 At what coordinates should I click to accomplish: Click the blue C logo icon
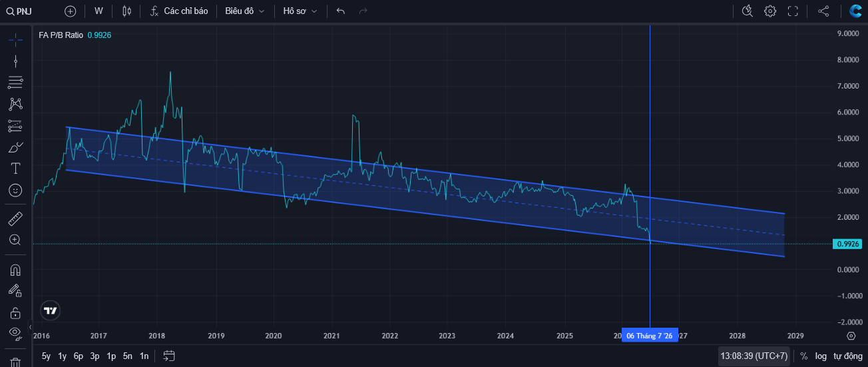point(855,11)
